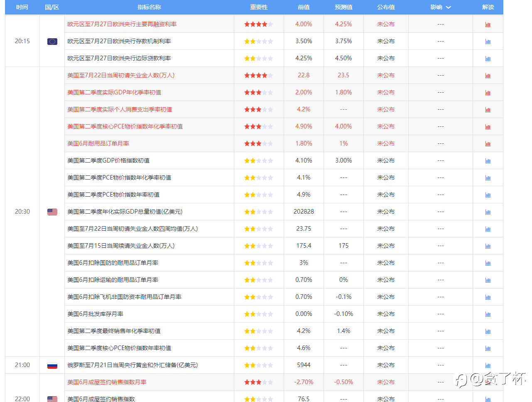Click three-star rating of 耐用品订单月率 row
532x402 pixels.
[259, 144]
